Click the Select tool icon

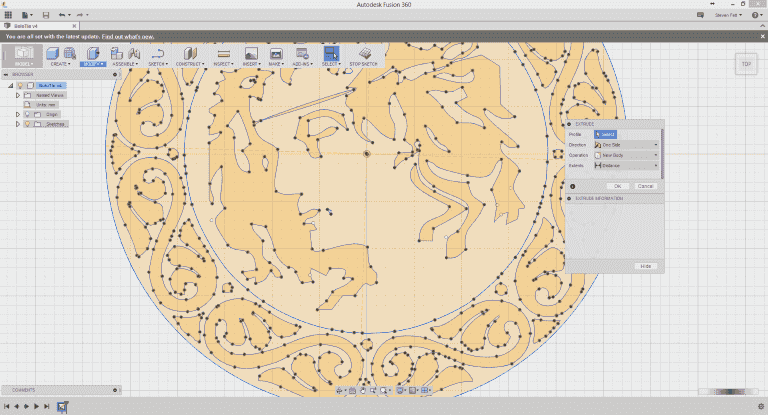331,53
